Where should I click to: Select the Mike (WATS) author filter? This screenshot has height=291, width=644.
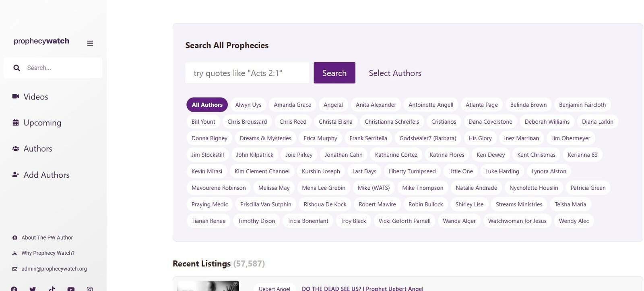click(374, 188)
